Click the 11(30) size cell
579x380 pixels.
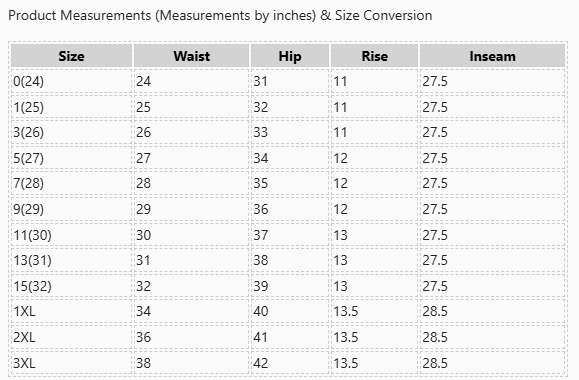(x=71, y=235)
